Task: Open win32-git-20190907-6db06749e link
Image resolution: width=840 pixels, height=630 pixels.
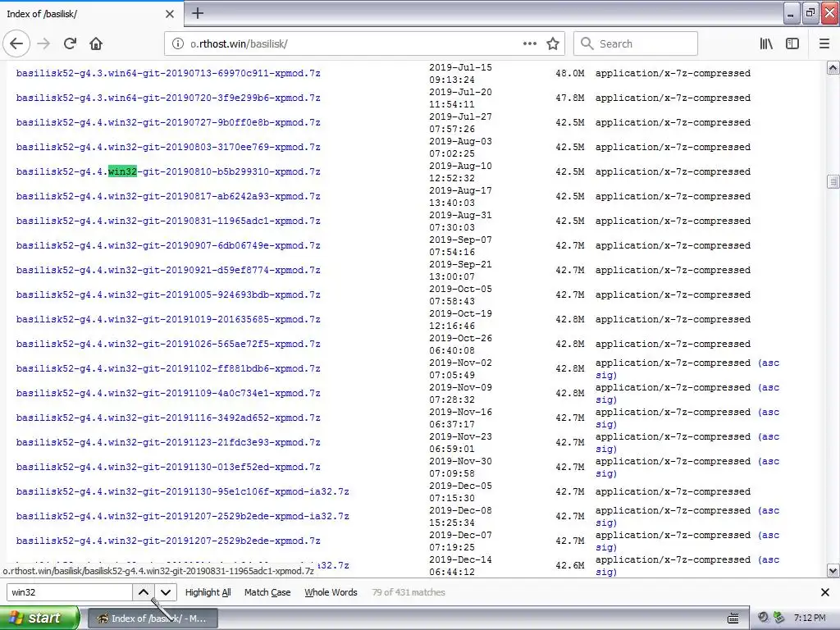Action: [168, 246]
